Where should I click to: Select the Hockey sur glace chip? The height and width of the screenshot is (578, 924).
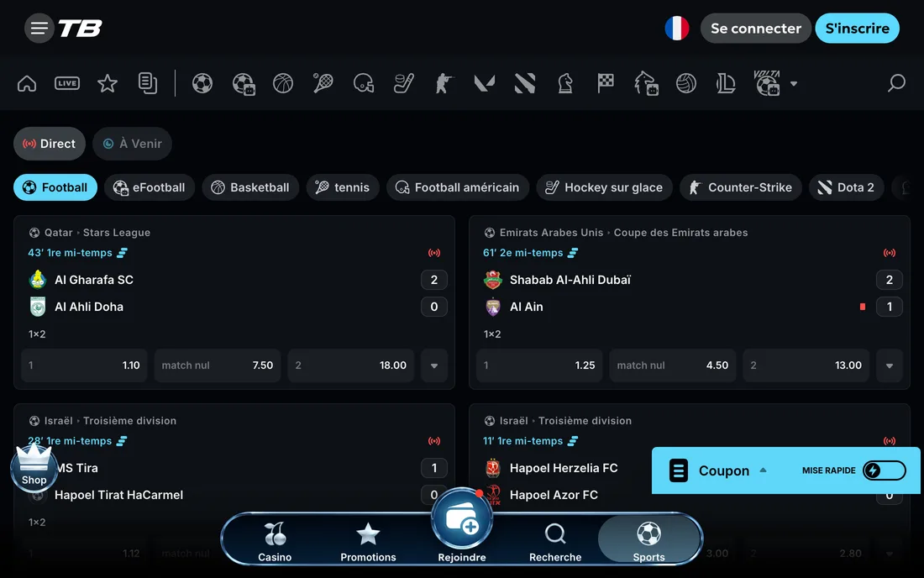(604, 187)
